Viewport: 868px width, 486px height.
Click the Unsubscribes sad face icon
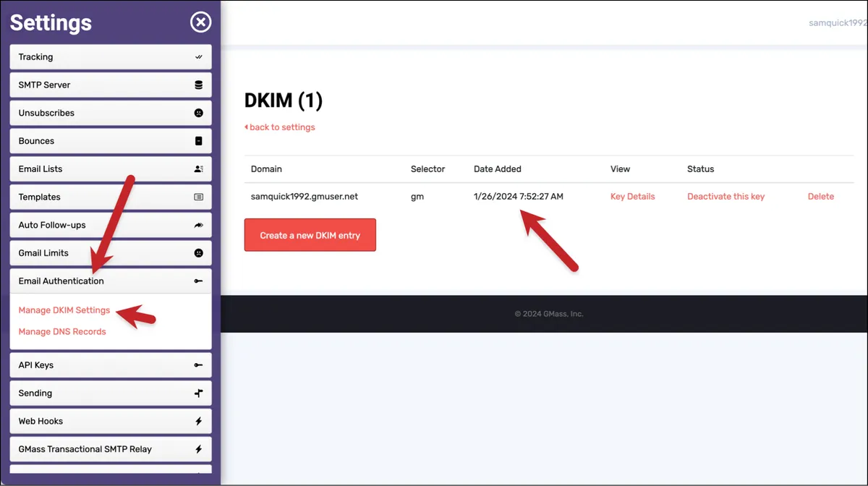(199, 113)
